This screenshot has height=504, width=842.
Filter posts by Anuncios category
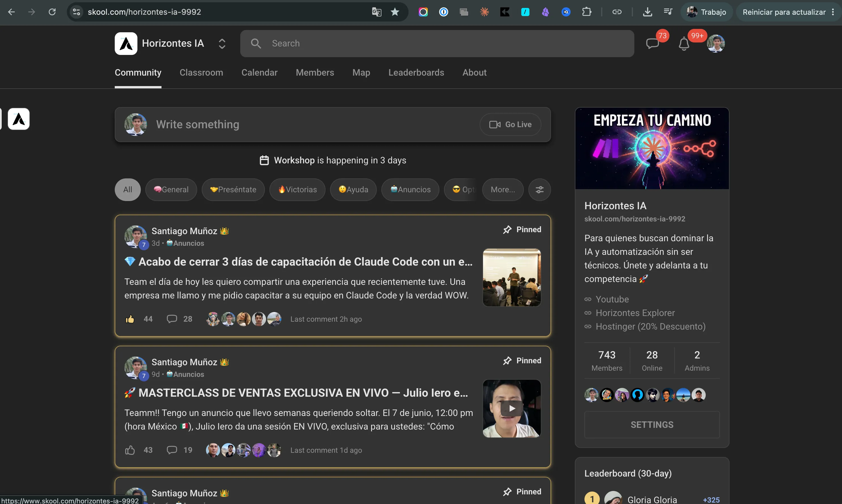tap(411, 189)
